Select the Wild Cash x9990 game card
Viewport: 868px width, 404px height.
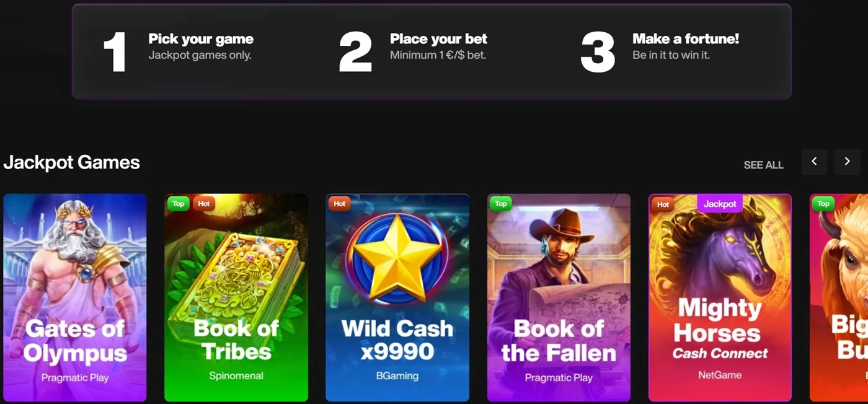(x=397, y=297)
